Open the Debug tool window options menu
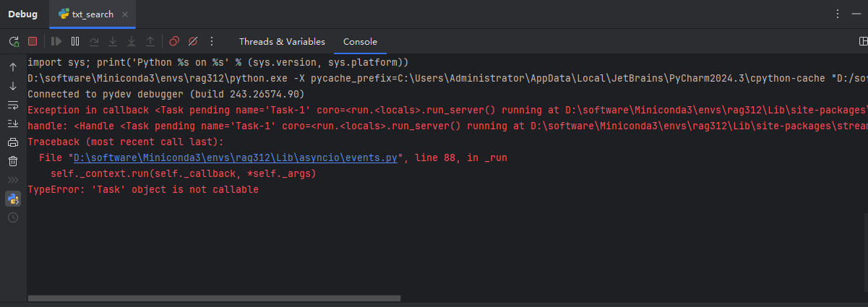Screen dimensions: 868x307 point(838,14)
